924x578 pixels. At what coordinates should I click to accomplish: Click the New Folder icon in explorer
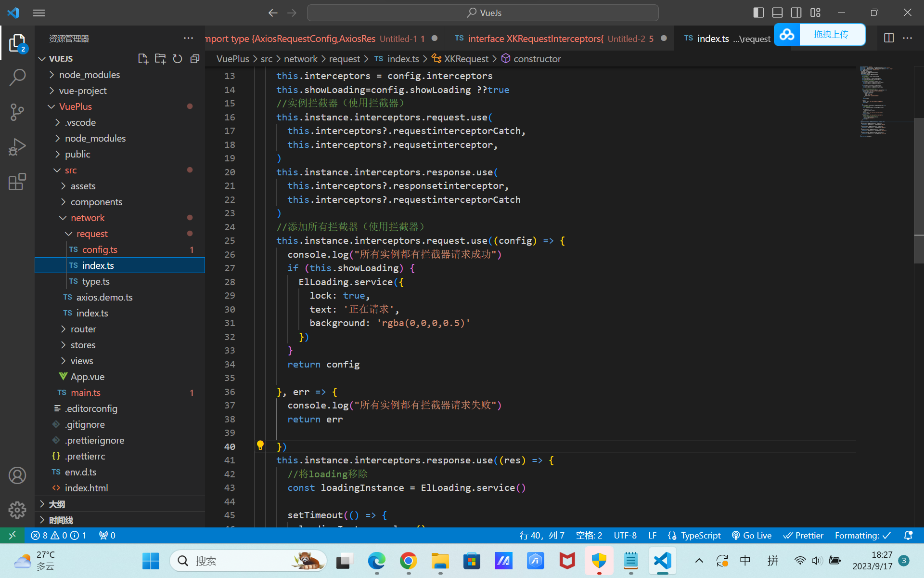pyautogui.click(x=160, y=59)
